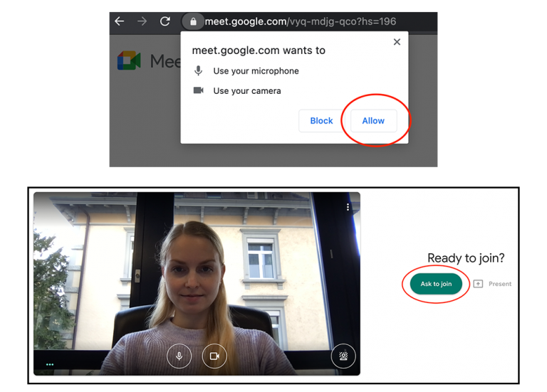Click the green audio level dots indicator
The image size is (547, 392).
tap(50, 364)
